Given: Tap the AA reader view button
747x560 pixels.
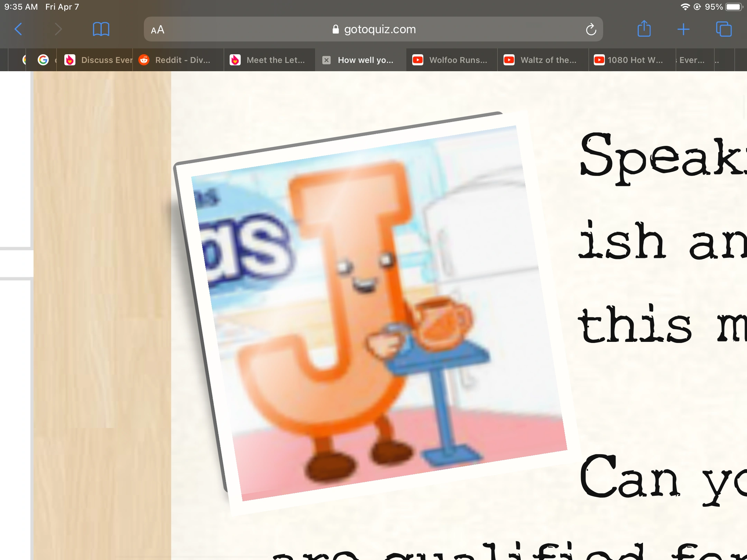Looking at the screenshot, I should (158, 30).
